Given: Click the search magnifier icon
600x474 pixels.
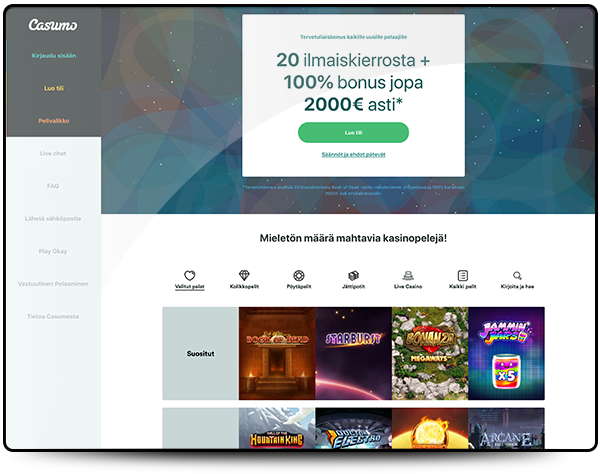Looking at the screenshot, I should pyautogui.click(x=517, y=275).
